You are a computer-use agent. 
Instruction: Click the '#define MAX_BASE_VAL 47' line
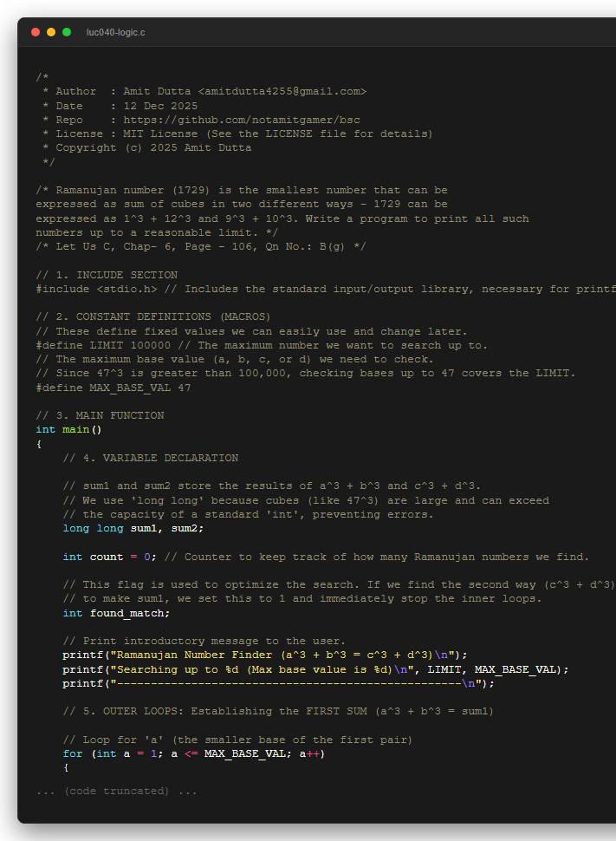point(113,388)
